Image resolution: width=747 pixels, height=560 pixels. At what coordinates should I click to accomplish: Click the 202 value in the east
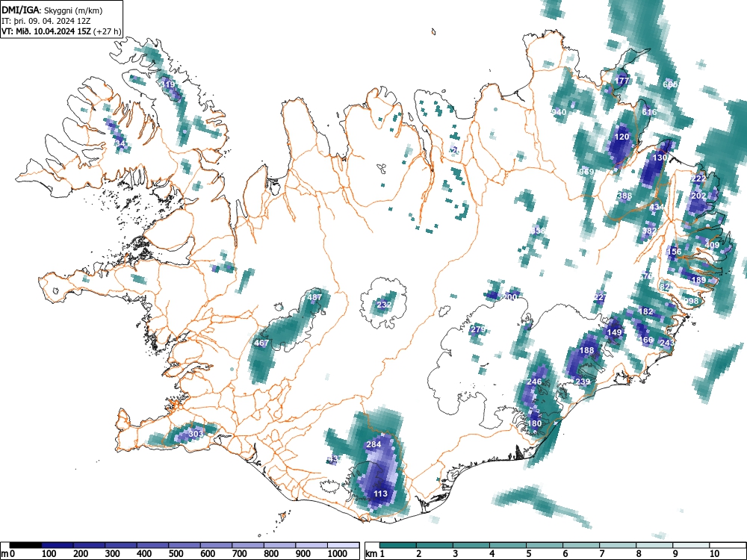(x=698, y=196)
